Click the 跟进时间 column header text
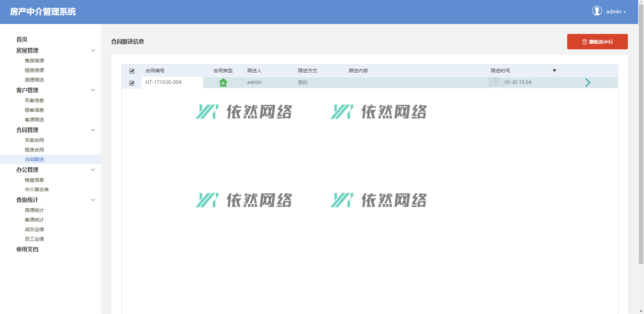 [x=500, y=71]
